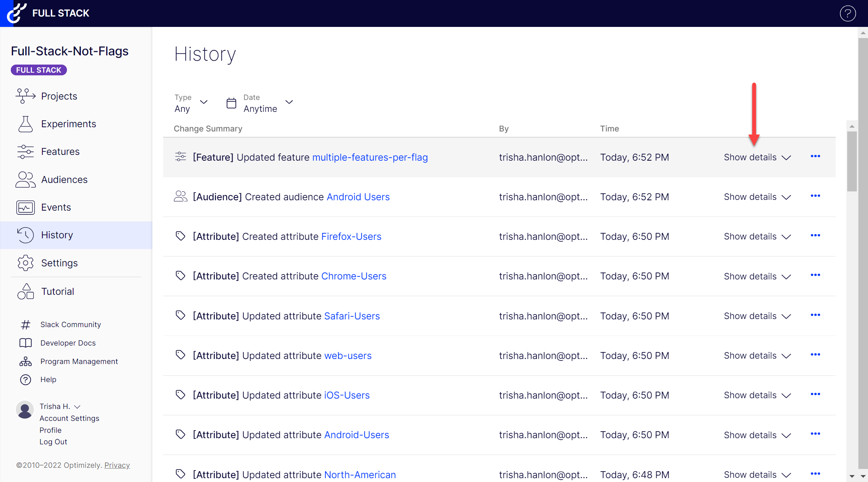Select Account Settings from the user menu
Viewport: 868px width, 482px height.
tap(69, 418)
